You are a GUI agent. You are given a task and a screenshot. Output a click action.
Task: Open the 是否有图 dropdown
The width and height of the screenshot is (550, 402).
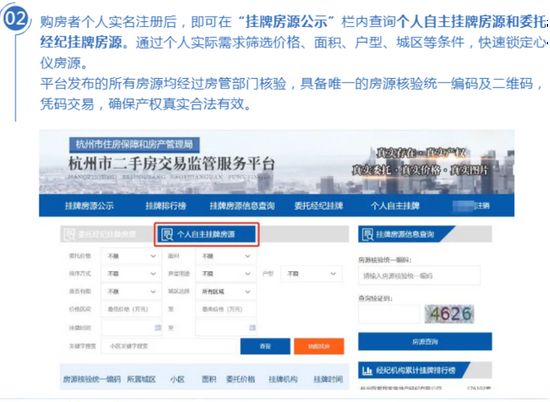tap(131, 292)
